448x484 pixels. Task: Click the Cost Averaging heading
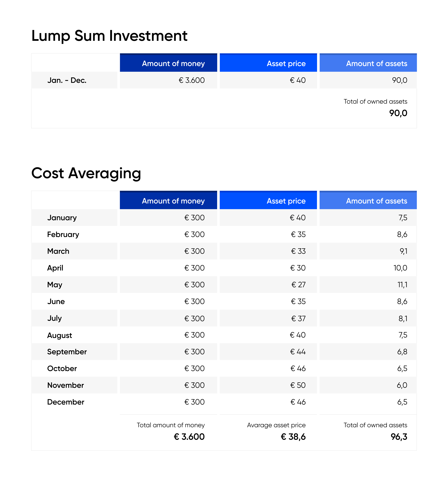click(x=86, y=173)
